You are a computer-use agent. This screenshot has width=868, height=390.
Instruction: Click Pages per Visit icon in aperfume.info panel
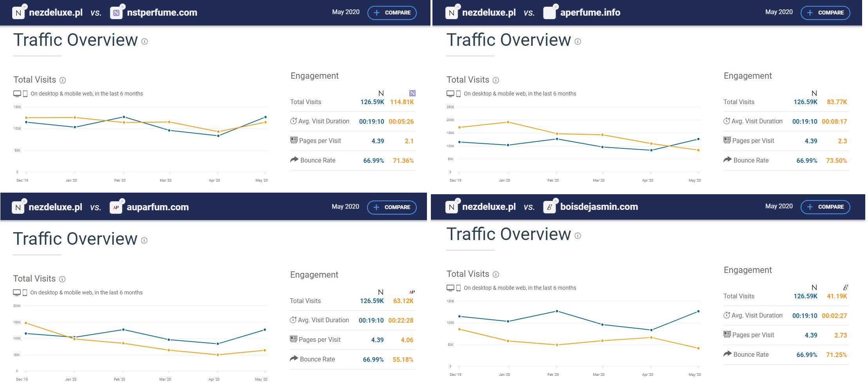(x=727, y=140)
